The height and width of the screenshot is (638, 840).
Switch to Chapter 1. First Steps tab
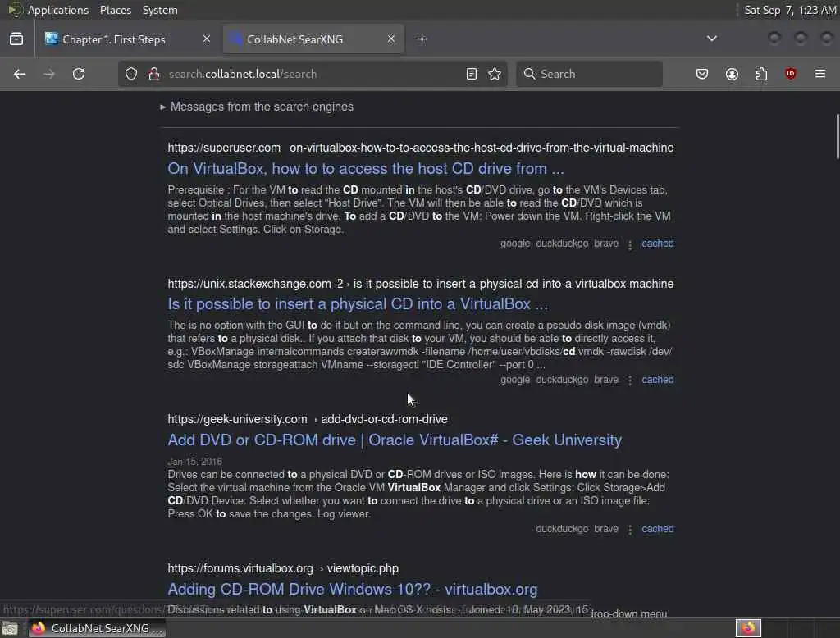[128, 39]
